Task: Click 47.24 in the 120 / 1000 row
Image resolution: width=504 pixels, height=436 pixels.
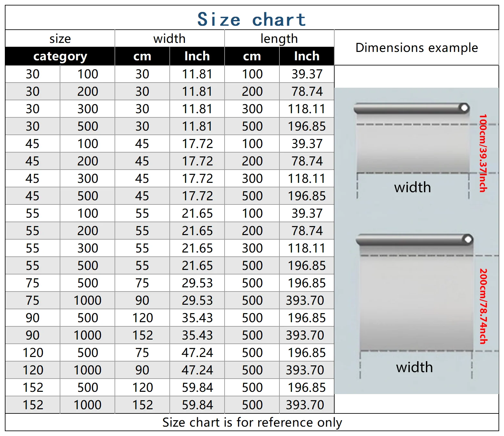Action: coord(197,370)
